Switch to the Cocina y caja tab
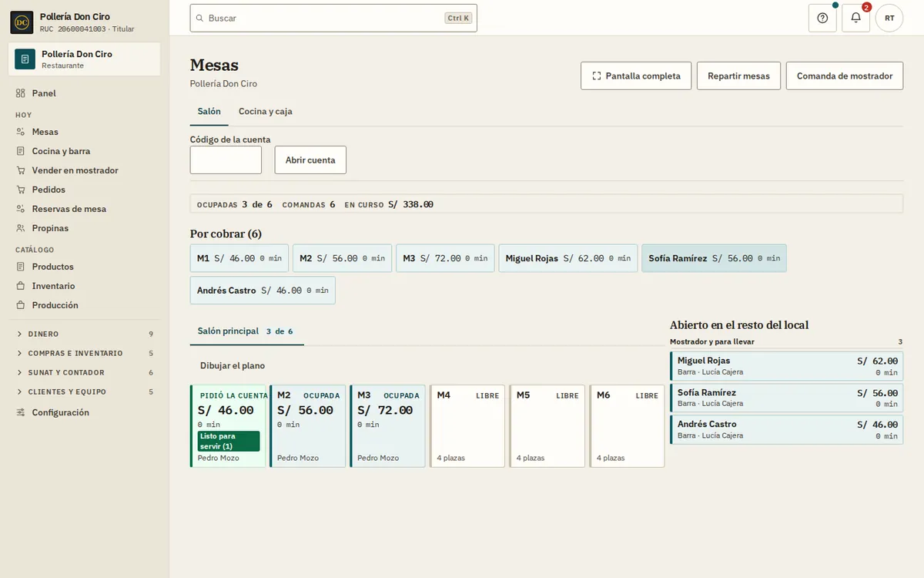Image resolution: width=924 pixels, height=578 pixels. (x=265, y=112)
